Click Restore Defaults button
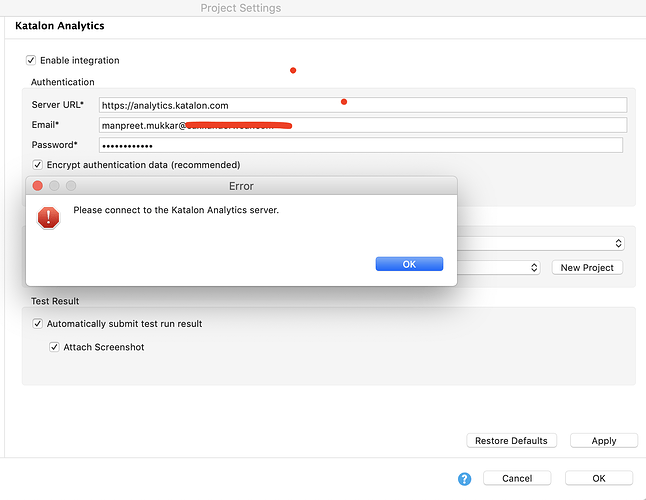The image size is (646, 500). tap(511, 441)
